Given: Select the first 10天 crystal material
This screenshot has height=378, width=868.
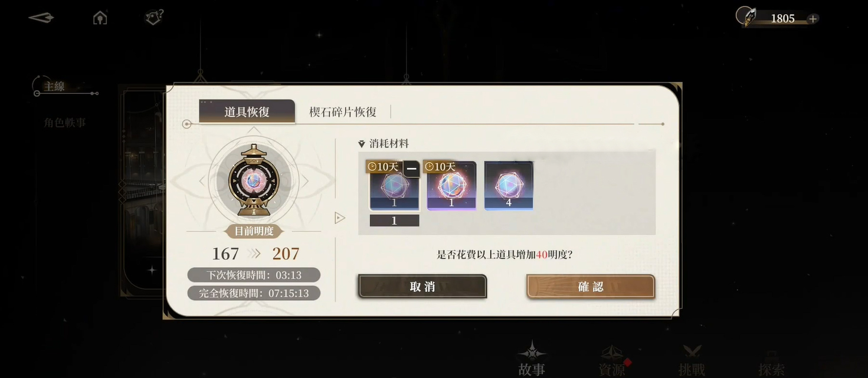Looking at the screenshot, I should pos(394,186).
